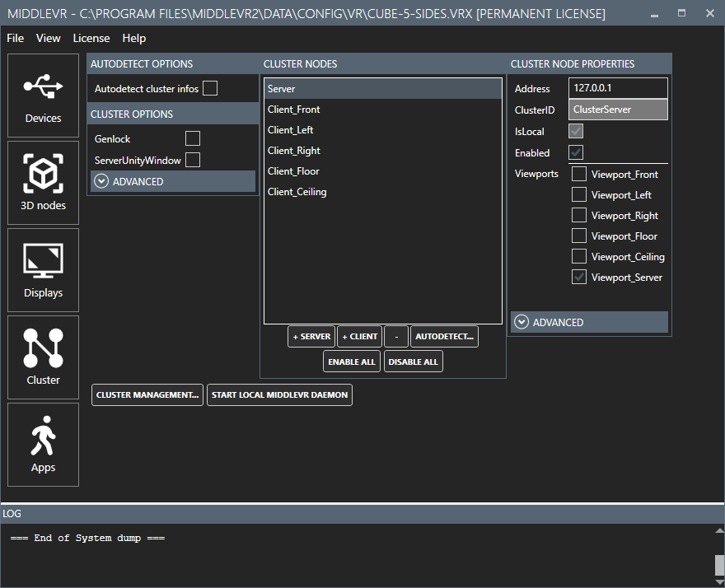Click the log scrollbar up arrow
The image size is (725, 588).
(x=719, y=530)
